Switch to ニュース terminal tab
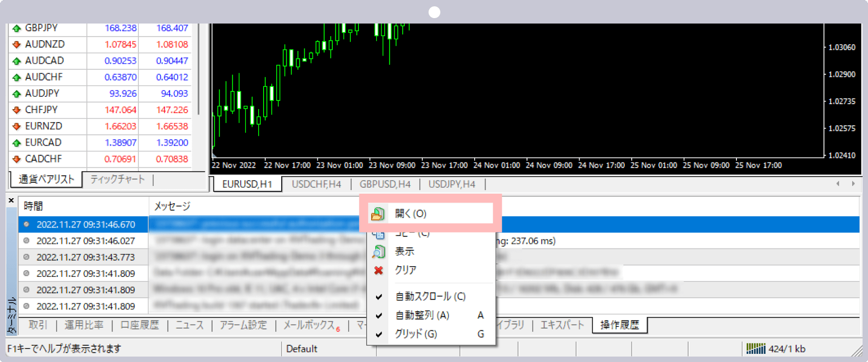This screenshot has height=362, width=868. click(189, 325)
